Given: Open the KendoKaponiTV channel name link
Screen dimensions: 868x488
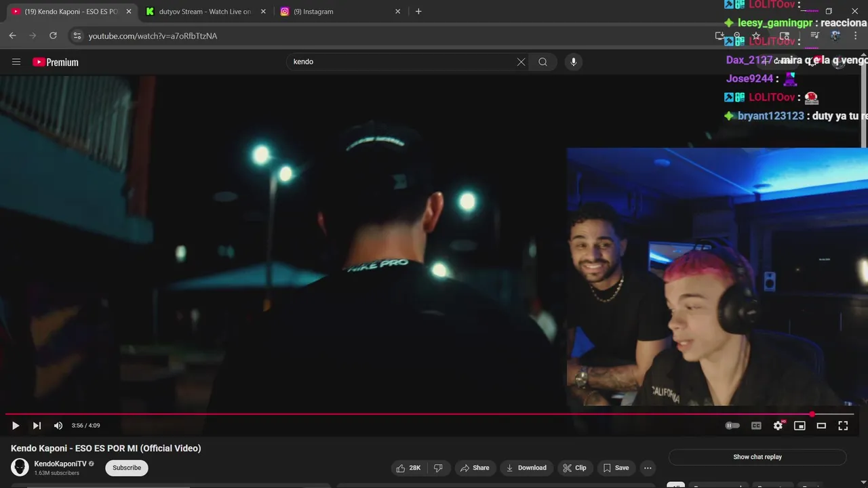Looking at the screenshot, I should (60, 464).
